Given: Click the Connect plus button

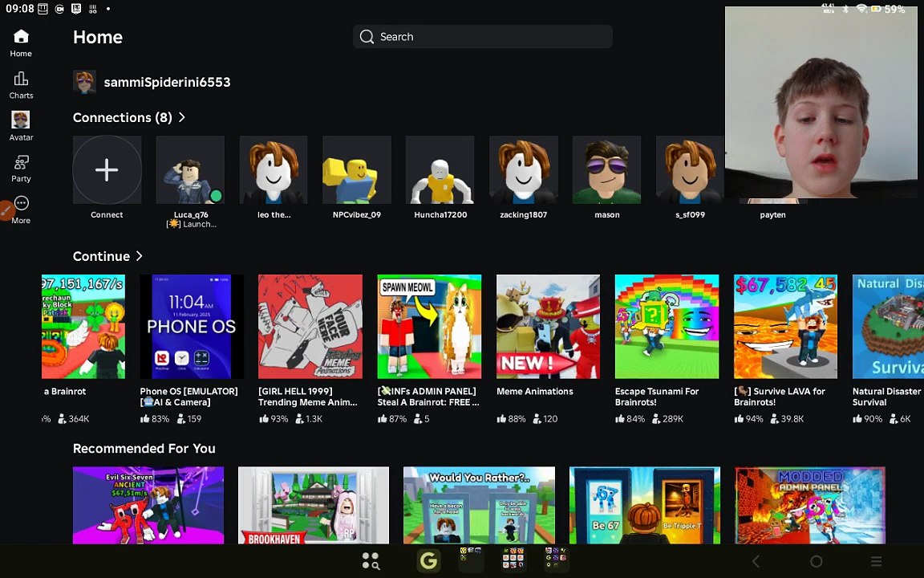Looking at the screenshot, I should 107,170.
